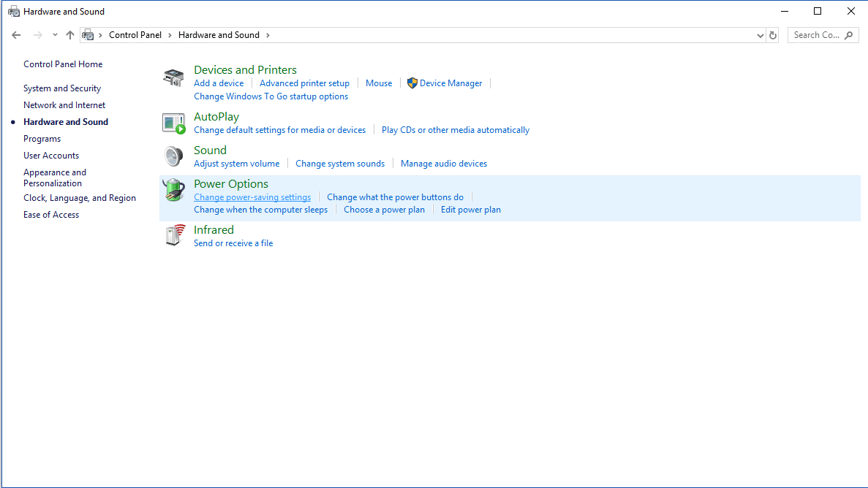The width and height of the screenshot is (868, 488).
Task: Open Network and Internet category
Action: [64, 105]
